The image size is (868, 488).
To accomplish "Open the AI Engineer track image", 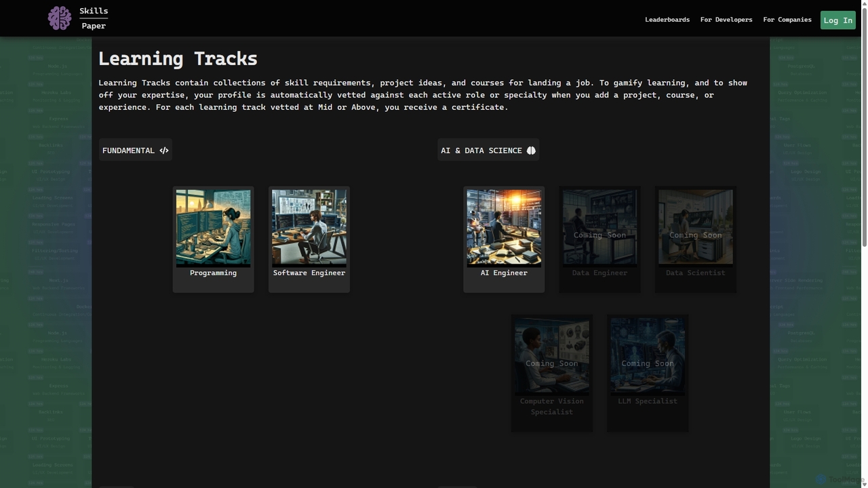I will 504,228.
